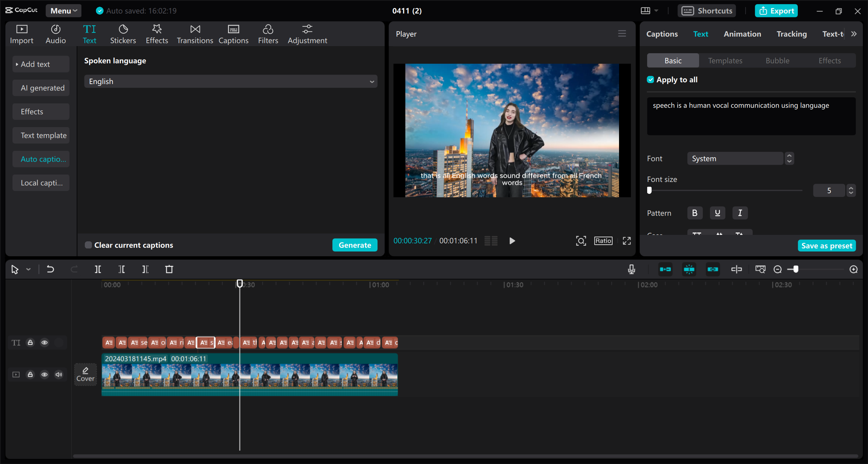Uncheck the Apply to all option
This screenshot has height=464, width=868.
point(650,79)
